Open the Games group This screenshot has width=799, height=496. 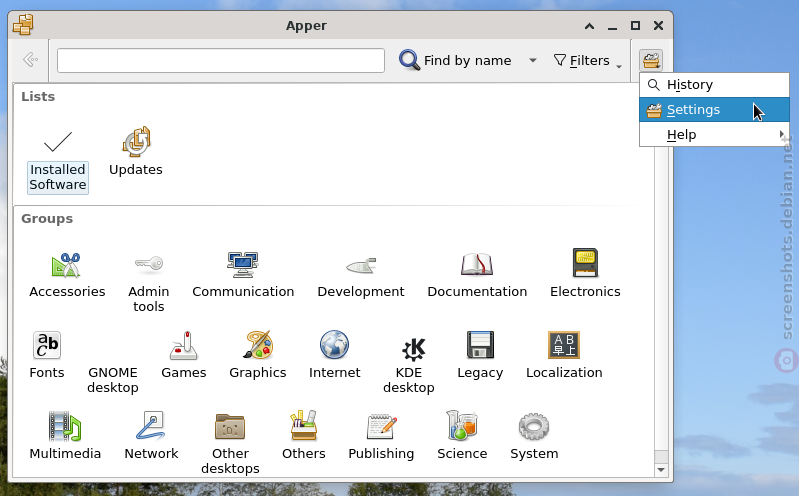pos(183,355)
